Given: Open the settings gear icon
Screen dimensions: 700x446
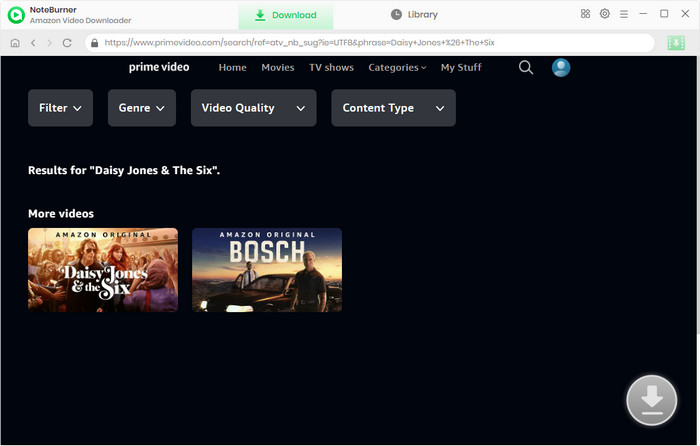Looking at the screenshot, I should [604, 14].
